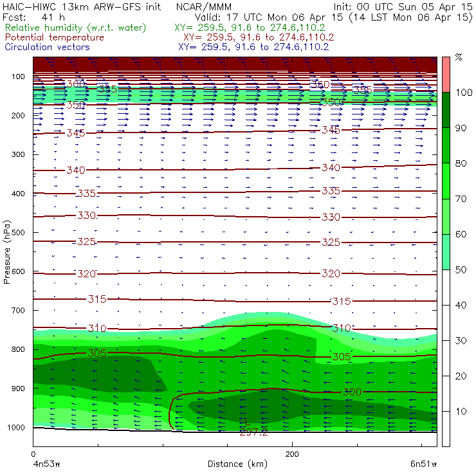
Task: Click the colorbar '10' tick label
Action: [461, 412]
